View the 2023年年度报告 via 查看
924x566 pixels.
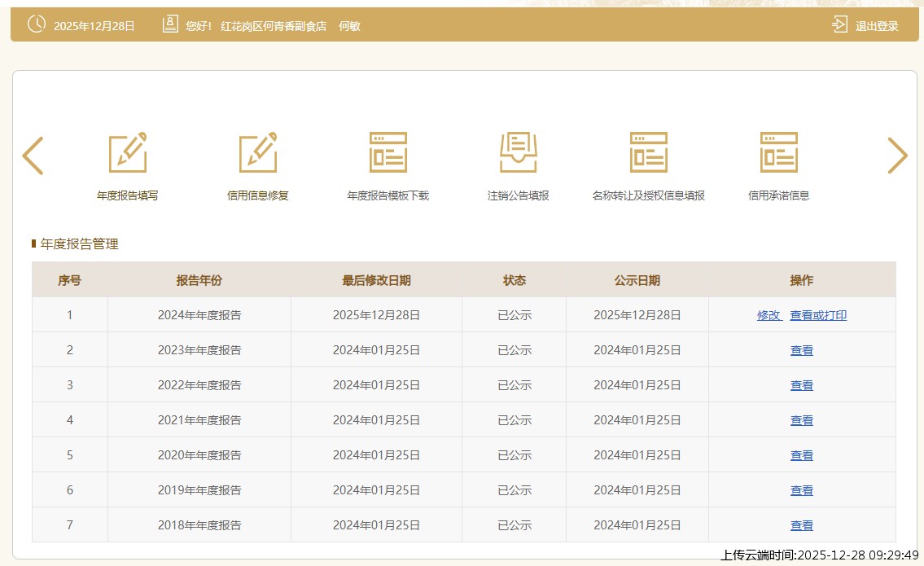802,350
